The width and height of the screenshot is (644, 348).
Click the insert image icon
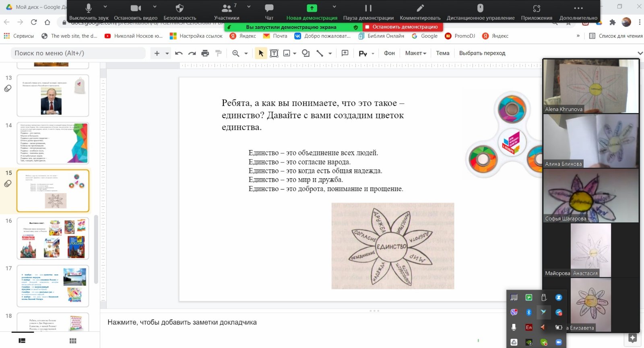(x=287, y=53)
